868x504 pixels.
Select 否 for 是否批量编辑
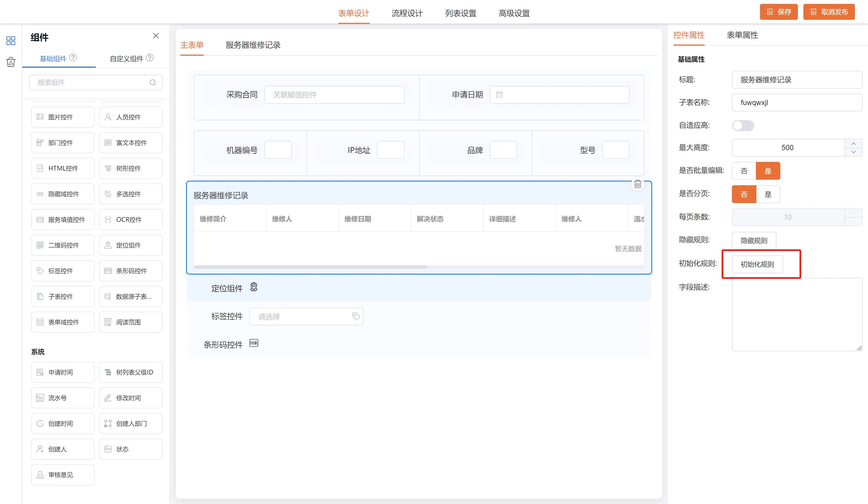click(x=744, y=171)
